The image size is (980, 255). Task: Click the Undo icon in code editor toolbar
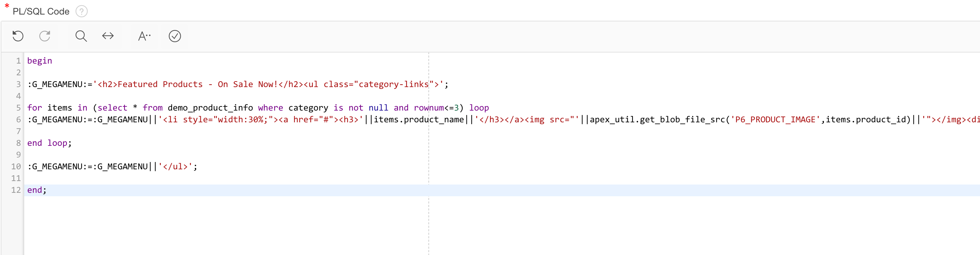[18, 36]
